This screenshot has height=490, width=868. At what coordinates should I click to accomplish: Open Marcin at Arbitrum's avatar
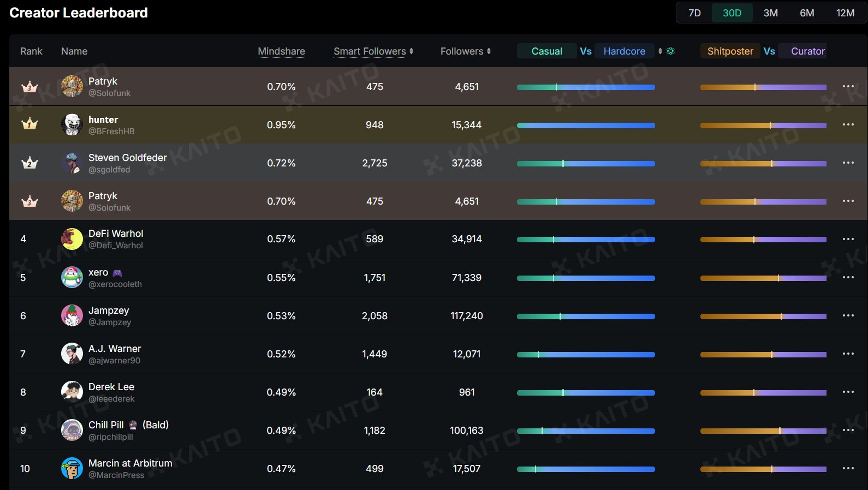tap(72, 468)
